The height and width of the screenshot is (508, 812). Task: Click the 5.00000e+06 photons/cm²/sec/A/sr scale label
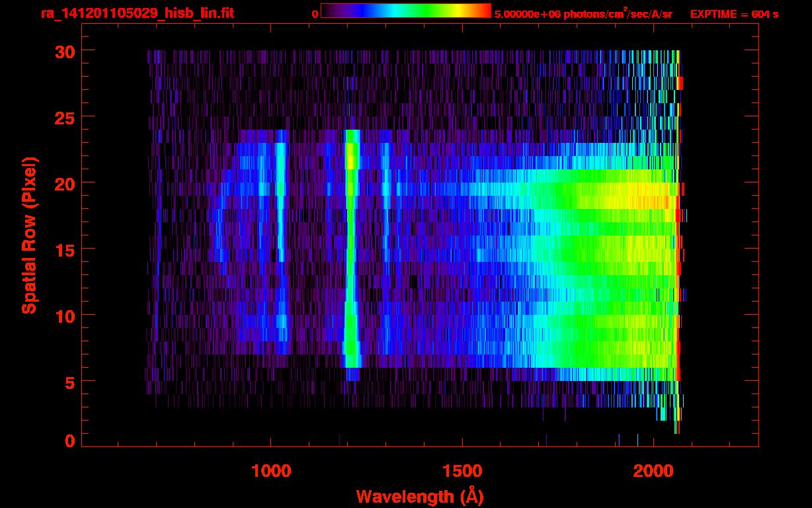tap(583, 13)
